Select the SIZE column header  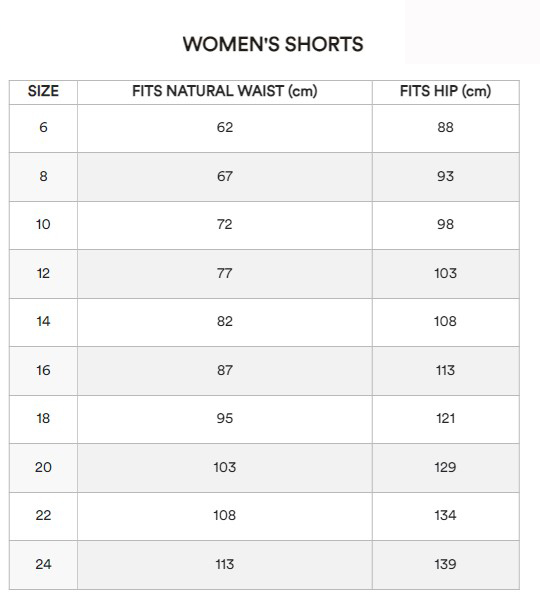(x=43, y=91)
